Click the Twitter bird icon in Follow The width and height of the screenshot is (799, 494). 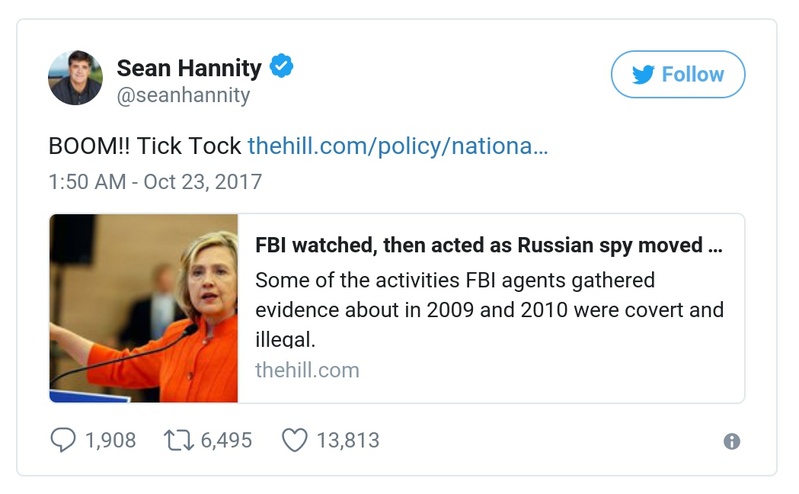pyautogui.click(x=642, y=75)
